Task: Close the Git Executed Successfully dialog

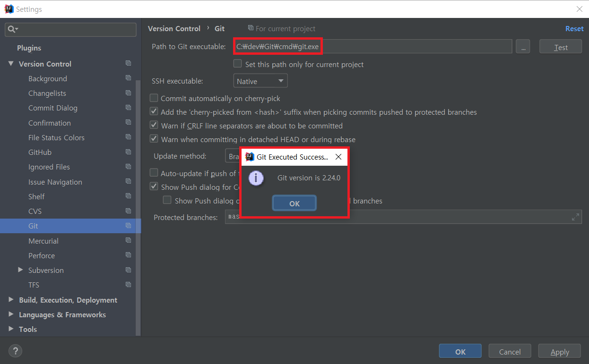Action: click(338, 157)
